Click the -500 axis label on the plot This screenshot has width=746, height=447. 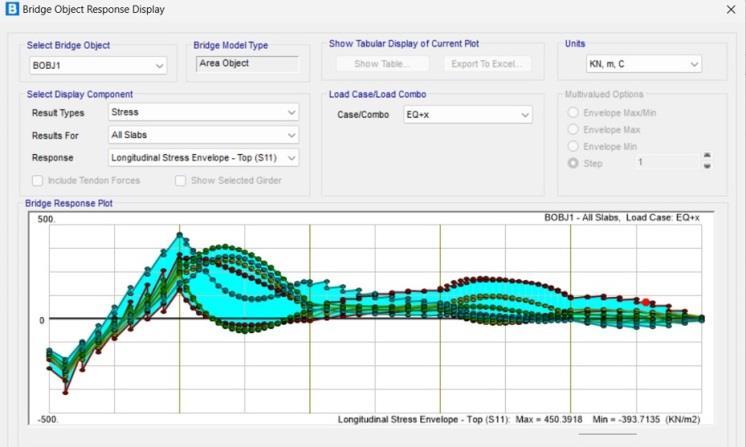pyautogui.click(x=48, y=420)
